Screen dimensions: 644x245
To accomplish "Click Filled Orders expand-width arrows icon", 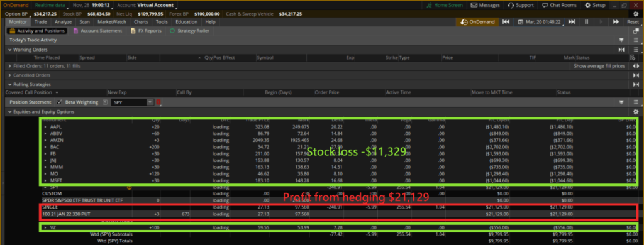I will [636, 66].
